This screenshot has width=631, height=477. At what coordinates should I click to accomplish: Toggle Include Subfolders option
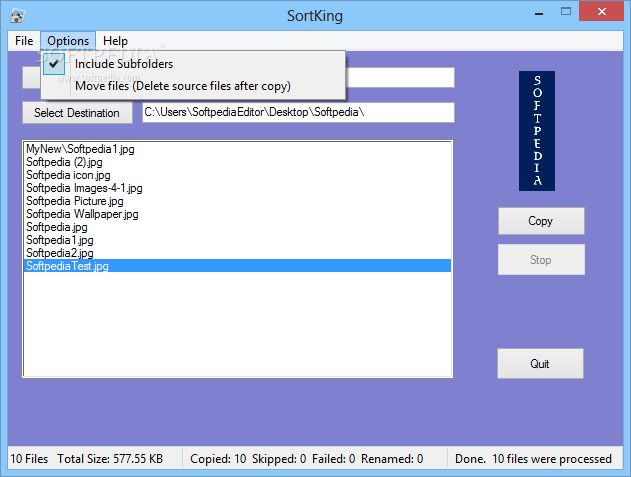193,64
